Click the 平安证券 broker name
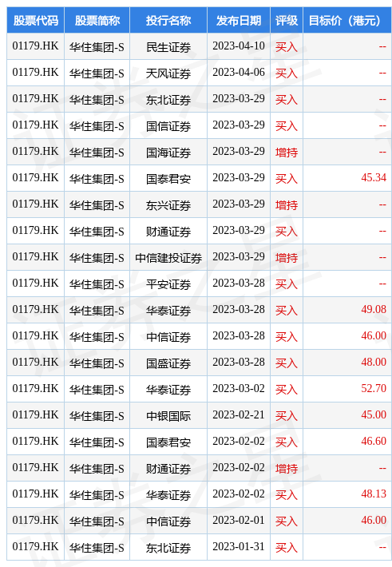392x567 pixels. pyautogui.click(x=168, y=283)
